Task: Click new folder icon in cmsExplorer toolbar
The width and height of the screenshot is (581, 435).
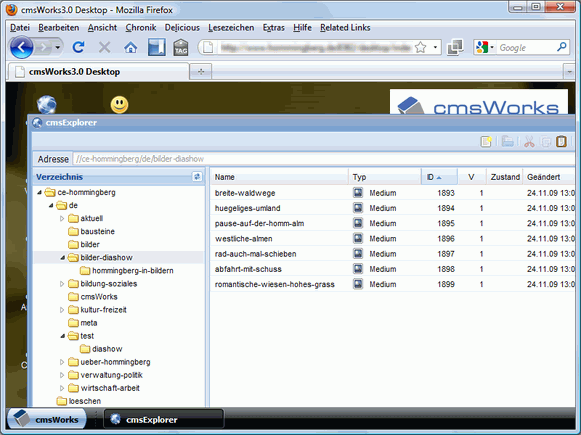Action: click(x=508, y=142)
